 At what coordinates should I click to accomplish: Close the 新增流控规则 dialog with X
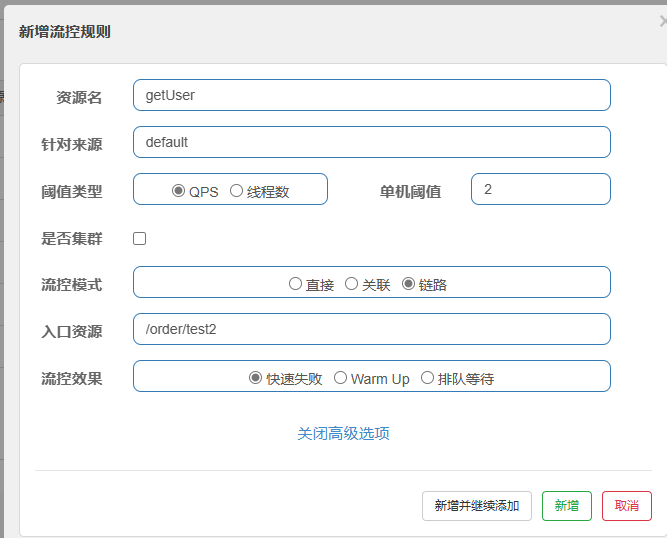[x=663, y=21]
